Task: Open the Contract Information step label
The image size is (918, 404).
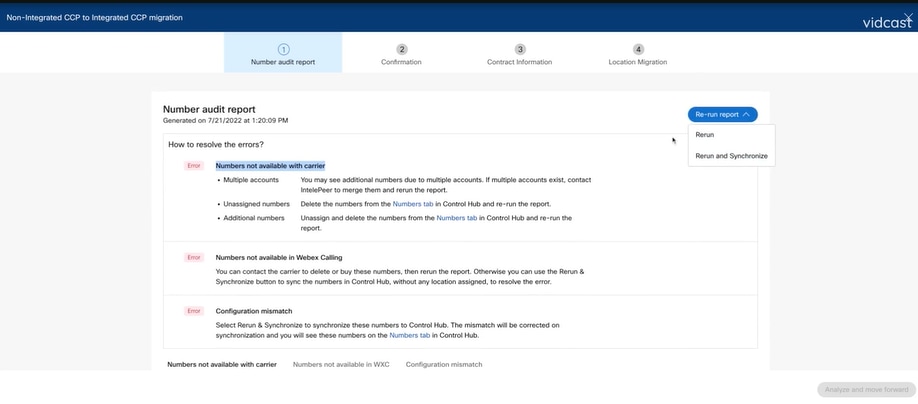Action: (519, 62)
